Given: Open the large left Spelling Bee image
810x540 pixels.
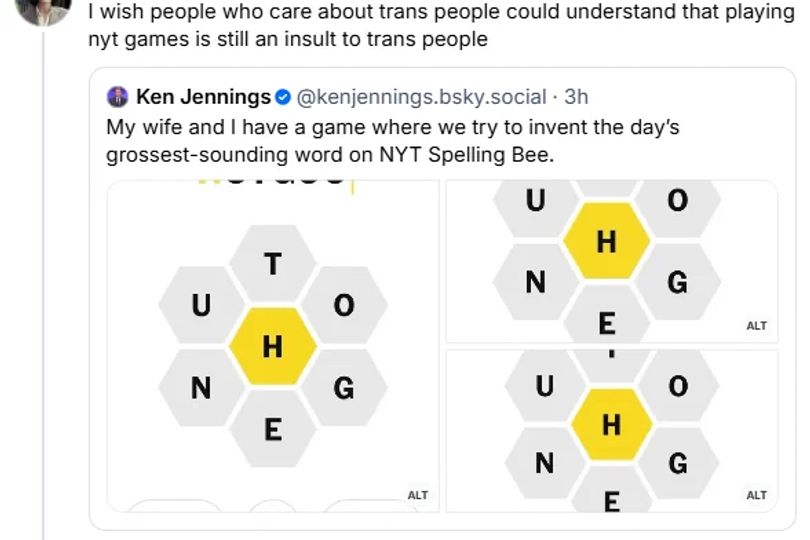Looking at the screenshot, I should pyautogui.click(x=273, y=346).
